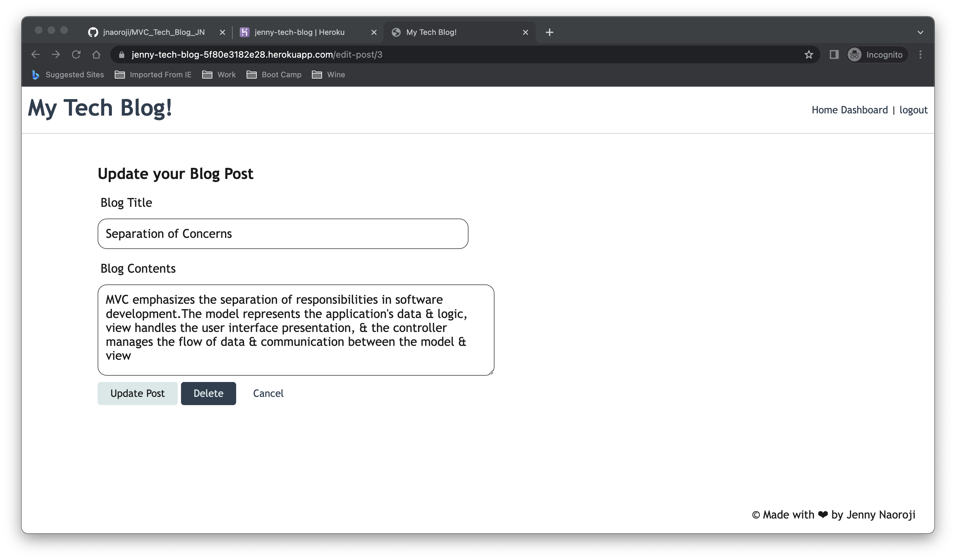Screen dimensions: 956x560
Task: View site info via the lock icon
Action: pyautogui.click(x=121, y=54)
